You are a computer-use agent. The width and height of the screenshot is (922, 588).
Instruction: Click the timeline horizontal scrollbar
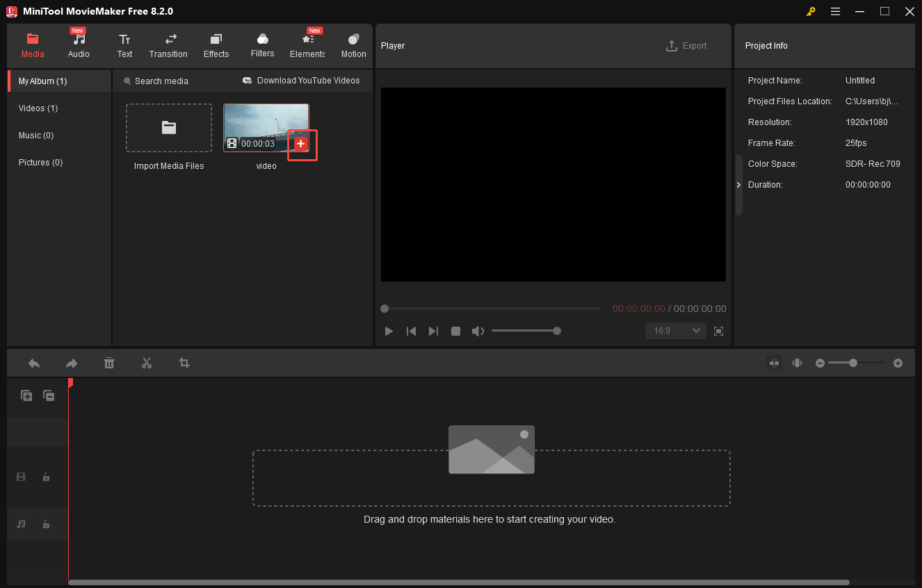pyautogui.click(x=459, y=582)
